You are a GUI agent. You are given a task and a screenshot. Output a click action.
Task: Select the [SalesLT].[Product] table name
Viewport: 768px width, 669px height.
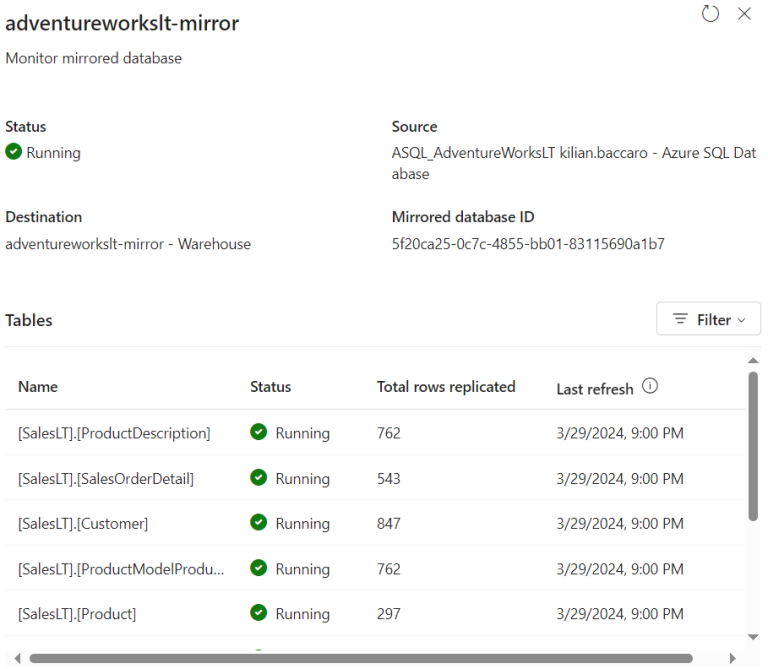point(77,614)
